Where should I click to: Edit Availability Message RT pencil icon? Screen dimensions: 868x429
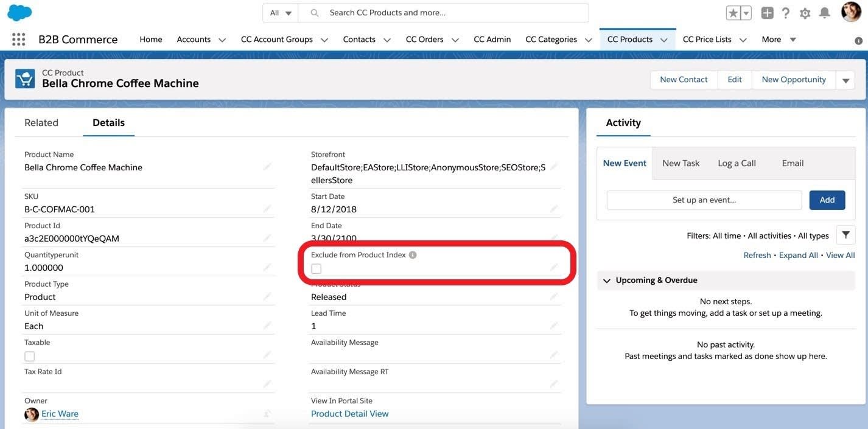pos(554,384)
